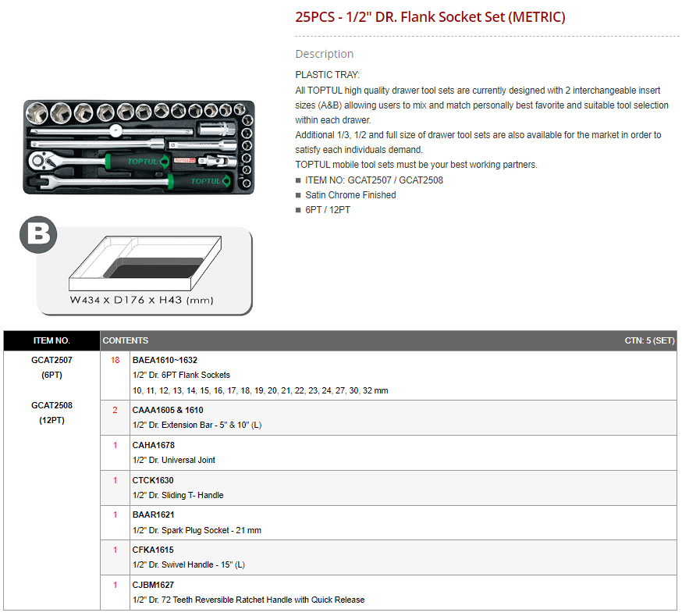Click the 'Description' heading

324,54
